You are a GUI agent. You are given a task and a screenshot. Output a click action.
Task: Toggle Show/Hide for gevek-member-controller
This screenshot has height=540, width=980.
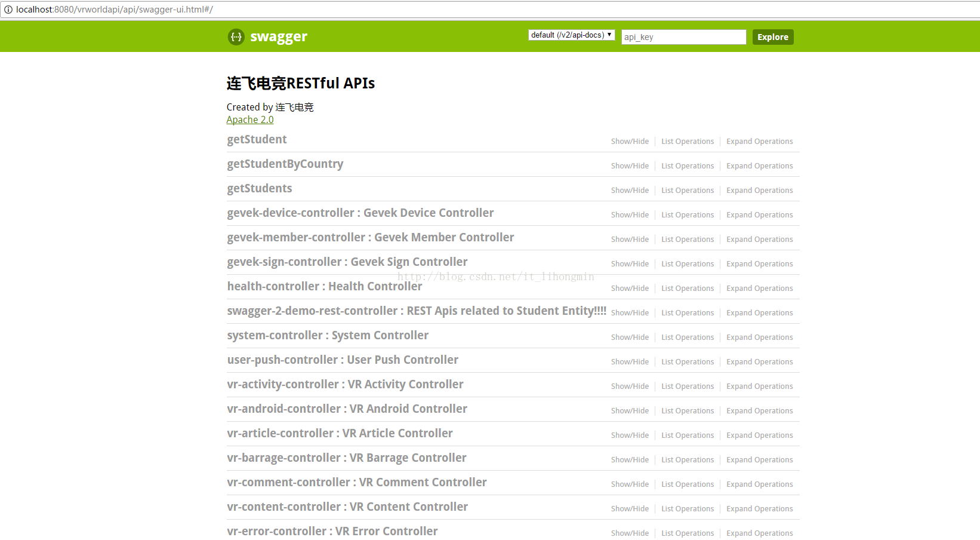(630, 240)
